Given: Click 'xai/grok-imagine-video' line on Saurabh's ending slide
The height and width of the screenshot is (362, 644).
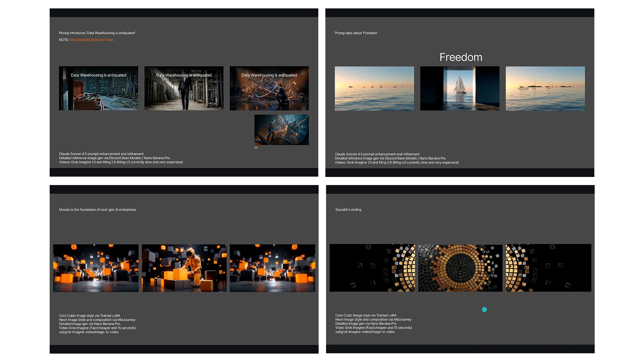Looking at the screenshot, I should (x=365, y=332).
